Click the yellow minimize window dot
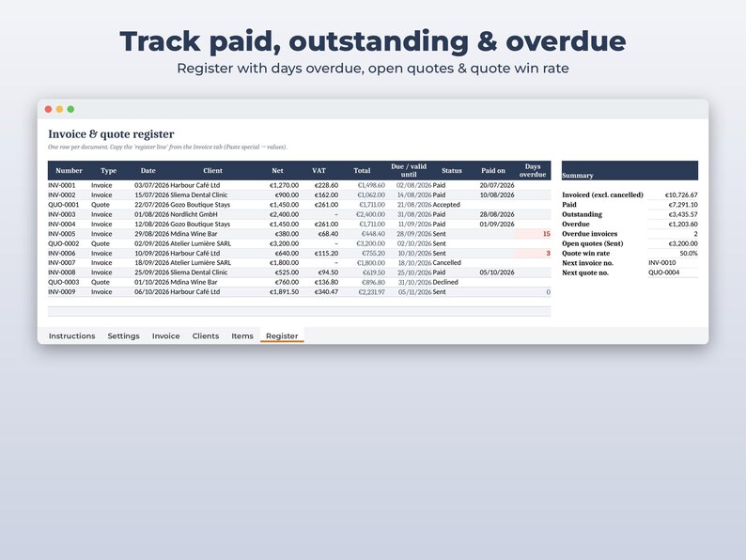The height and width of the screenshot is (560, 746). (59, 109)
